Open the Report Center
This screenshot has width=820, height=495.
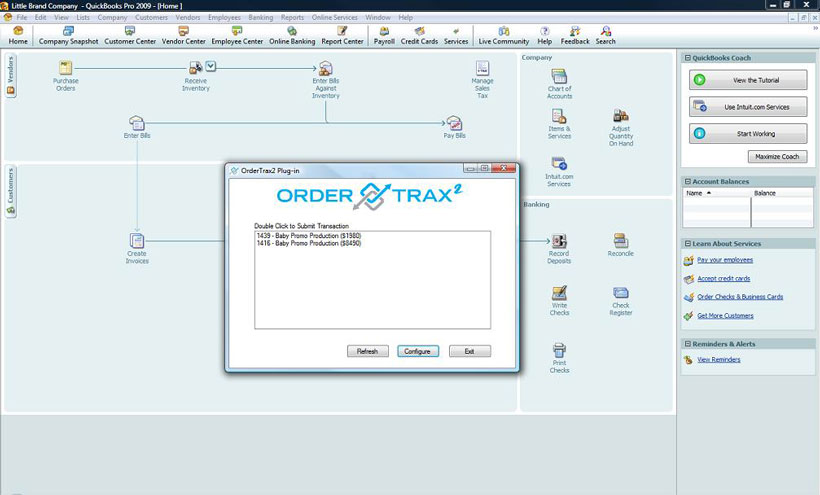(x=342, y=36)
